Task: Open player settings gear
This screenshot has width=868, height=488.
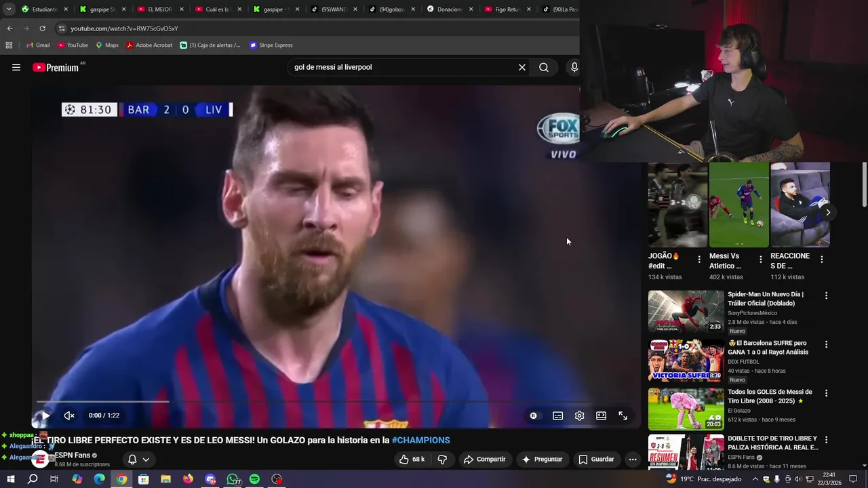Action: tap(579, 415)
